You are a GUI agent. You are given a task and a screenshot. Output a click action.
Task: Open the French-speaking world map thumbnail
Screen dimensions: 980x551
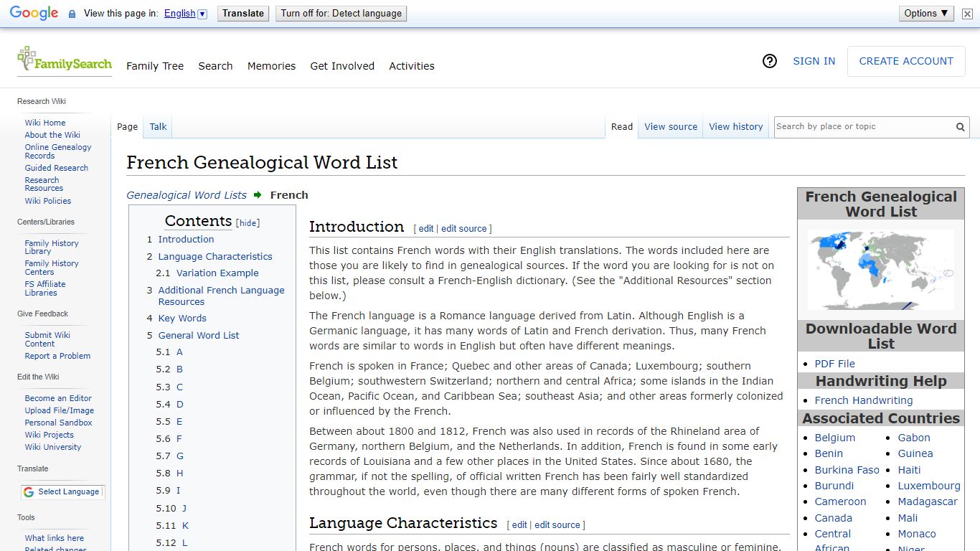(881, 270)
